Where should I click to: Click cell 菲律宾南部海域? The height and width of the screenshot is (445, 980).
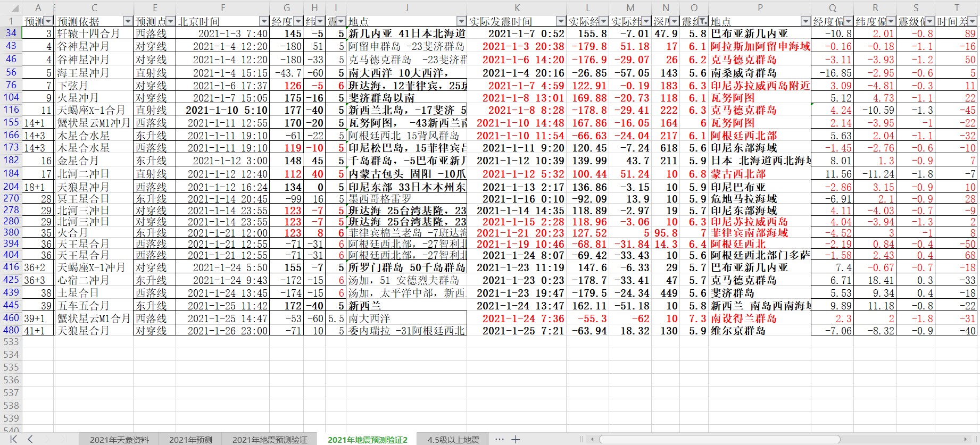coord(760,233)
